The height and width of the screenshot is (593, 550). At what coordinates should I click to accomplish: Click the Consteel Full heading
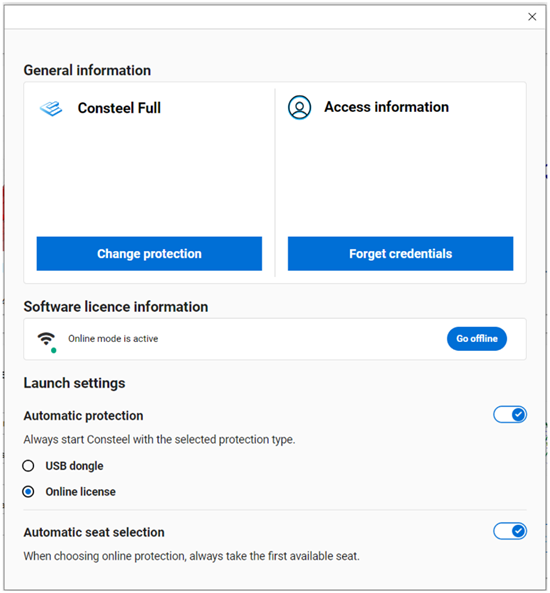point(119,108)
